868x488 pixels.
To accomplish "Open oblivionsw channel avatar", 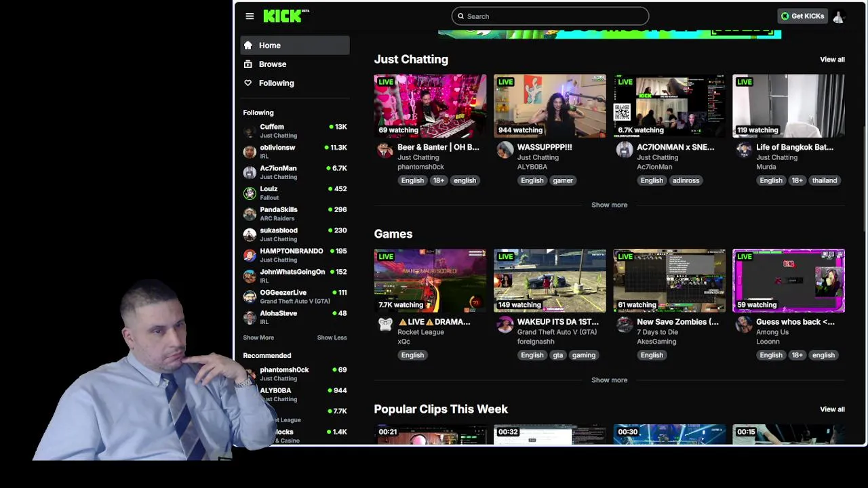I will click(x=250, y=152).
